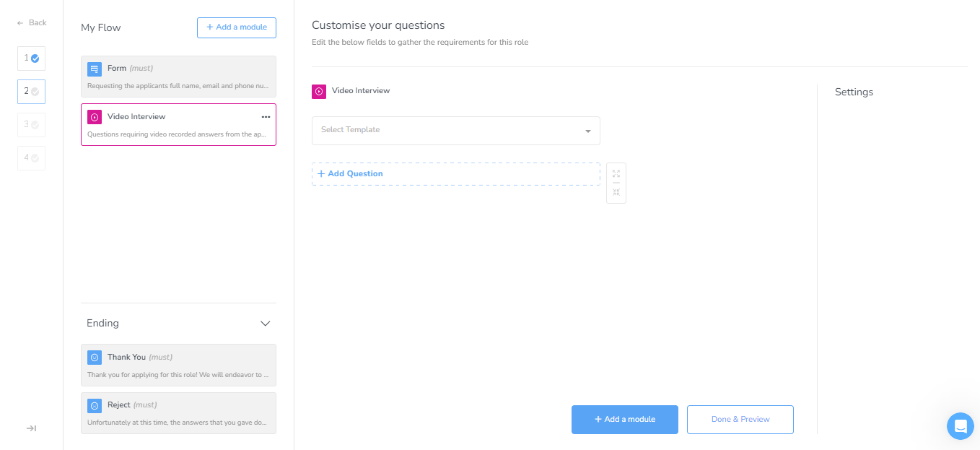
Task: Click the Thank You smiley icon
Action: [95, 358]
